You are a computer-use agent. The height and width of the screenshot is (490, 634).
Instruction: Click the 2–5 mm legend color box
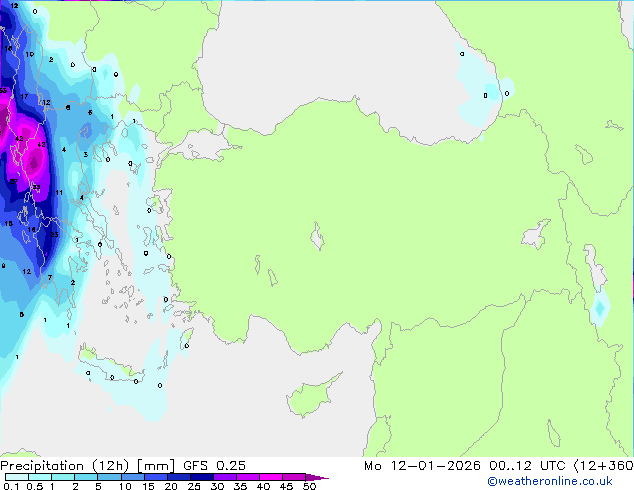[86, 477]
